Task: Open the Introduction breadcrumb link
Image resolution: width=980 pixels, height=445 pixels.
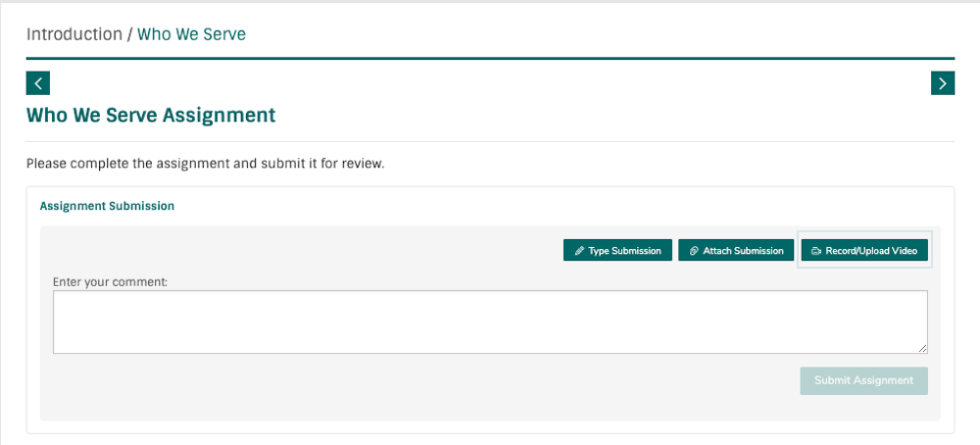Action: (x=74, y=34)
